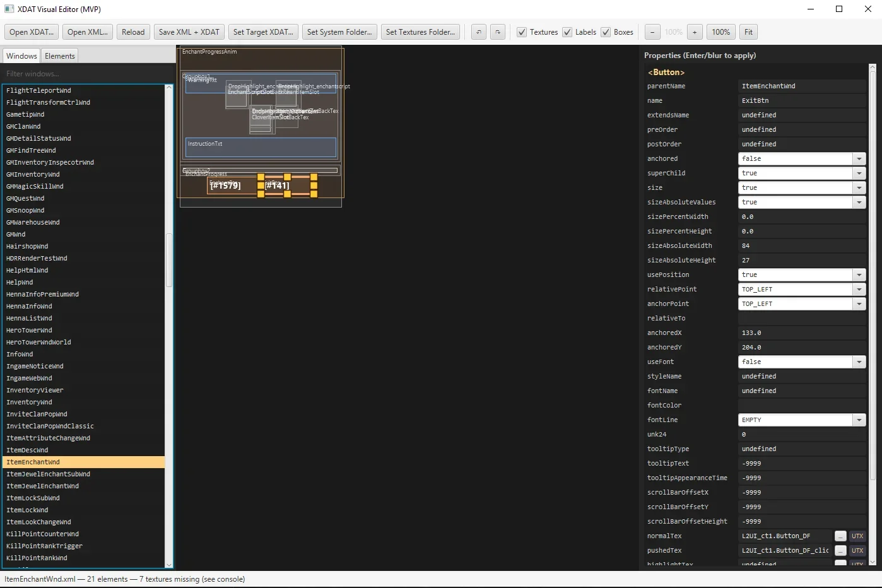Select InviteClanPopWnd in the windows list

(x=84, y=415)
